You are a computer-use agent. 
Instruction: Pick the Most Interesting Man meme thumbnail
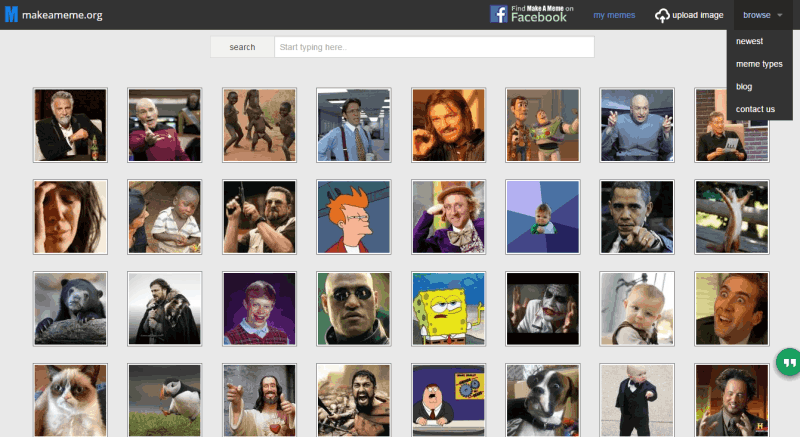(70, 125)
